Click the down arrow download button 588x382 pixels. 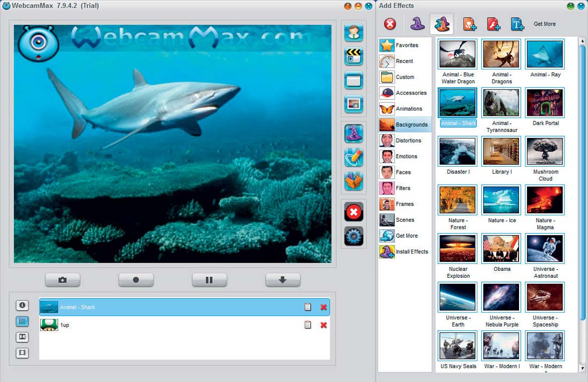(283, 280)
